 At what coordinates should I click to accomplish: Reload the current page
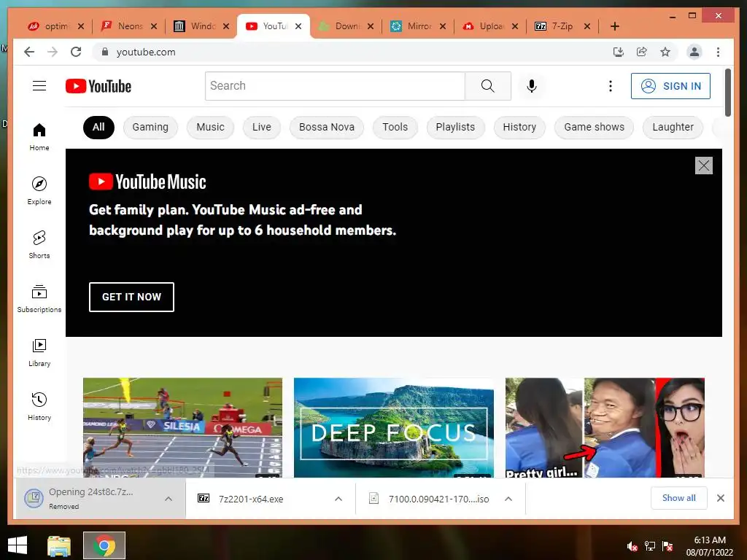point(76,52)
